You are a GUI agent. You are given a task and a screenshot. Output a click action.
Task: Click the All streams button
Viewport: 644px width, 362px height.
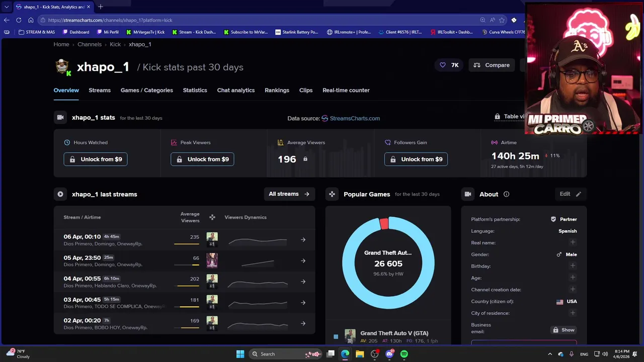(x=289, y=194)
